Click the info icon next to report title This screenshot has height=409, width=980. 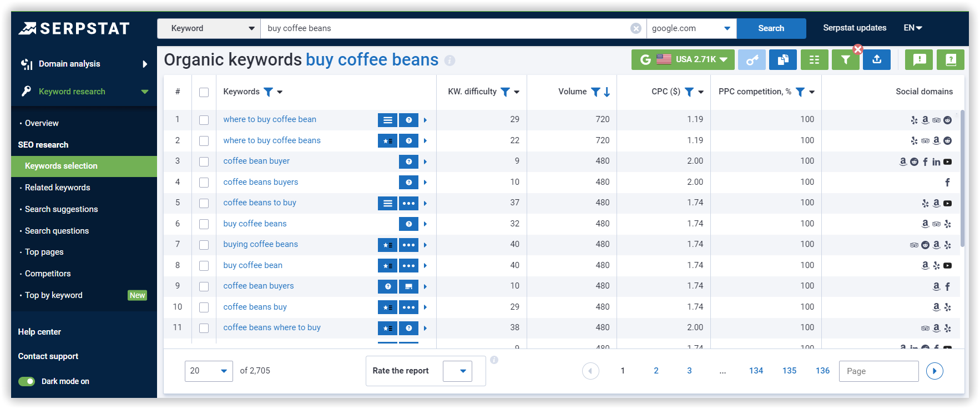pos(449,60)
